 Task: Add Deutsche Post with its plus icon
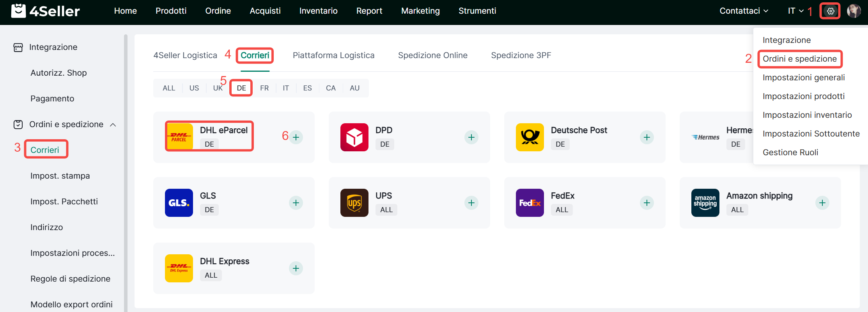tap(647, 137)
